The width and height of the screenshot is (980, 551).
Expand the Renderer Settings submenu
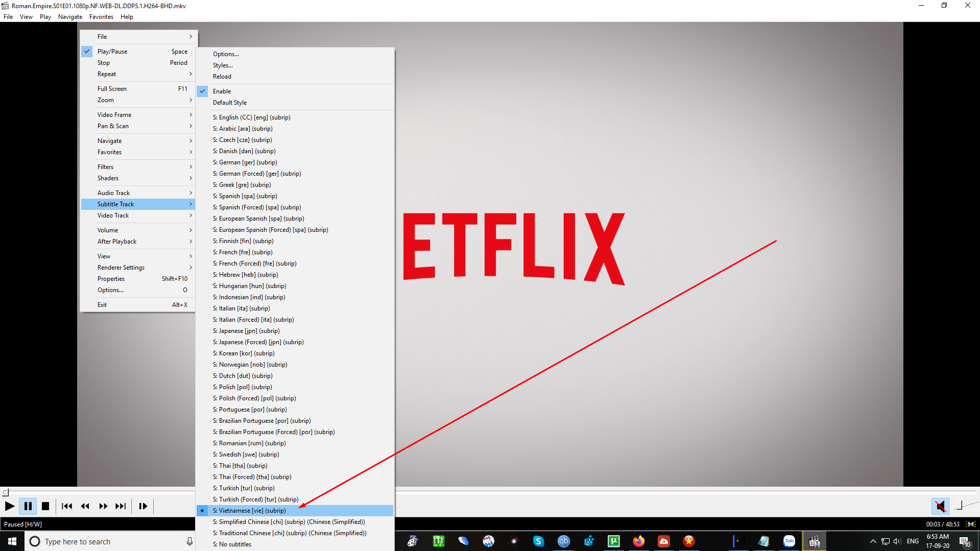click(138, 268)
